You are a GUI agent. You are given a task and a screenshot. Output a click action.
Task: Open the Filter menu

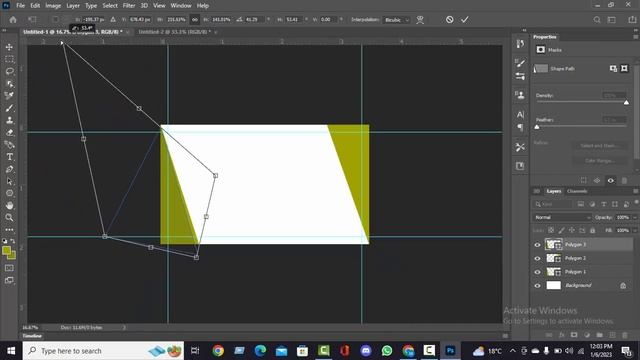[x=129, y=6]
